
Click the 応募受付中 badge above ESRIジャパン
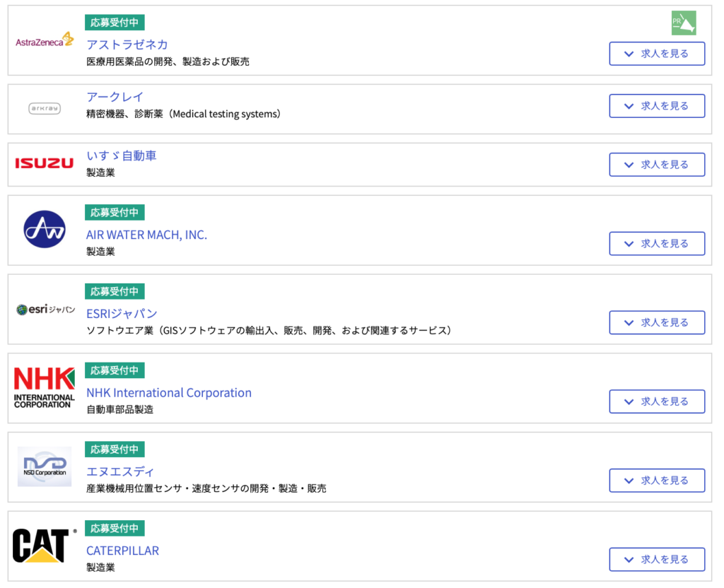(x=115, y=291)
